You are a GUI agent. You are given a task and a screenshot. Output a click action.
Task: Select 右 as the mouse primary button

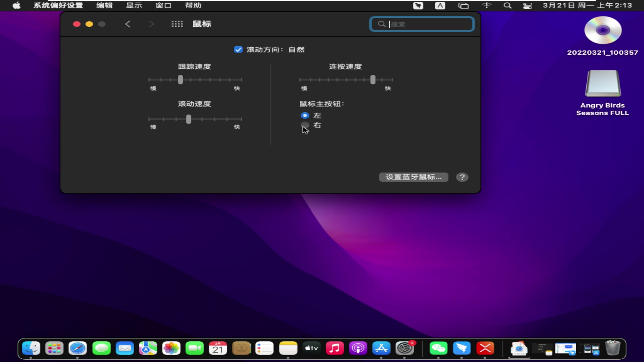305,125
